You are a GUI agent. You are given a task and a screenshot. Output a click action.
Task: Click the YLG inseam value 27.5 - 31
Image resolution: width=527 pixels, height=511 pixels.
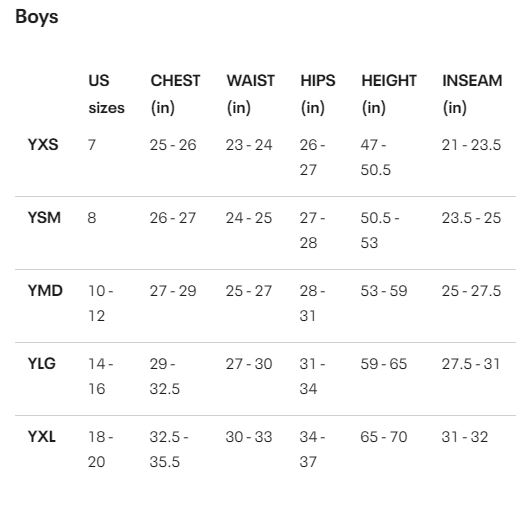[471, 364]
